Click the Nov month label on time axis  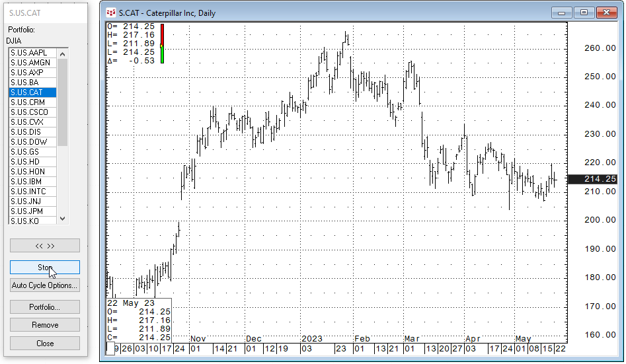click(x=198, y=339)
